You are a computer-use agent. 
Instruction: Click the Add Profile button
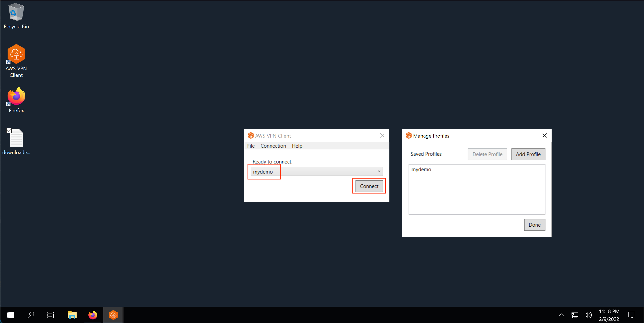coord(528,154)
